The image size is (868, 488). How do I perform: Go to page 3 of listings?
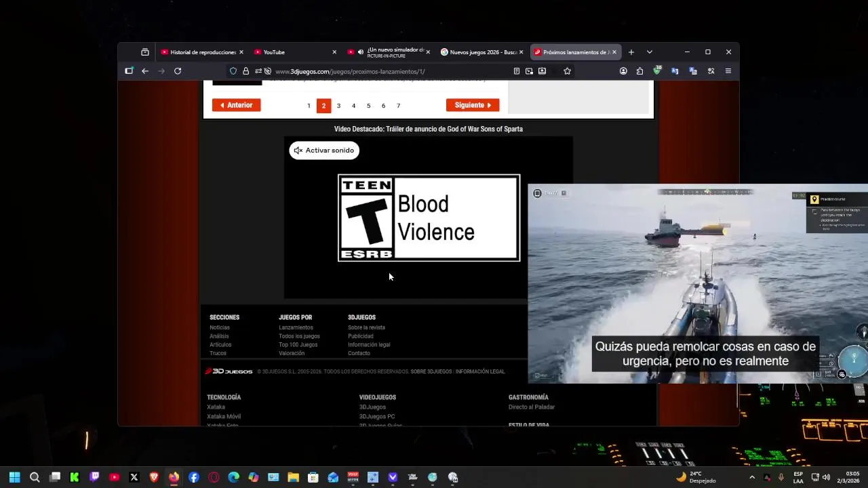tap(338, 106)
